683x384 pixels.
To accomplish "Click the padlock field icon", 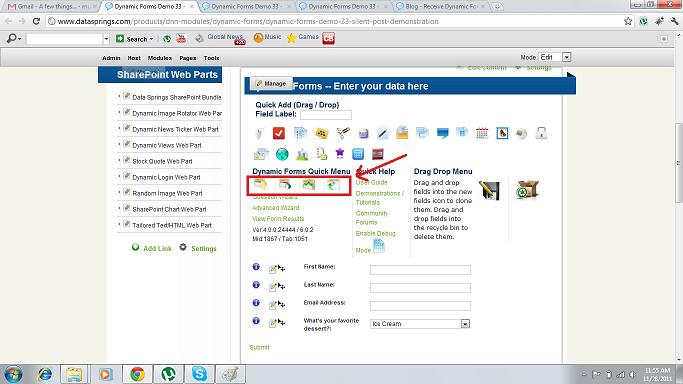I will (x=541, y=133).
